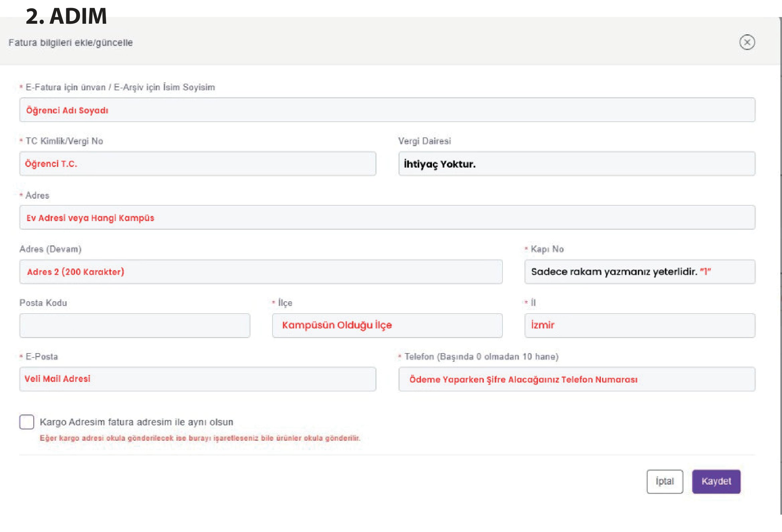Click the Kaydet button
The height and width of the screenshot is (532, 782).
(x=716, y=481)
